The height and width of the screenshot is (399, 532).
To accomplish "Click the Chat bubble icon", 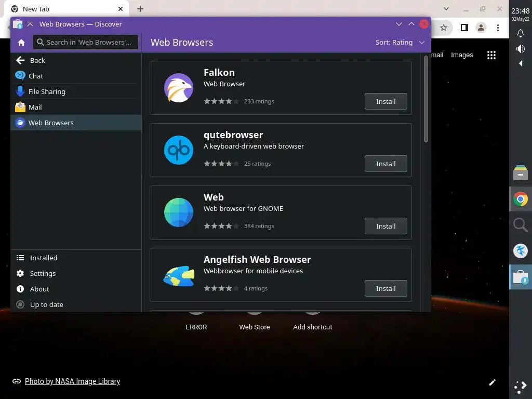I will pyautogui.click(x=20, y=75).
